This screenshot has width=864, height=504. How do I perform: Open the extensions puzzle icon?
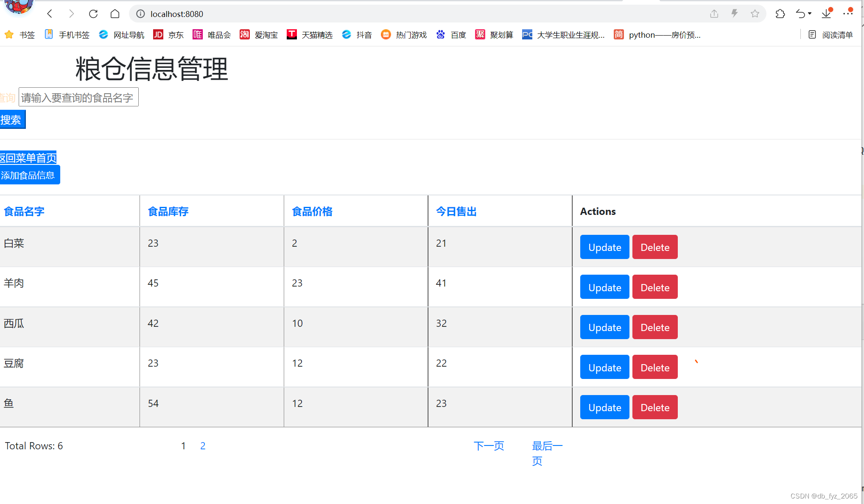click(780, 14)
